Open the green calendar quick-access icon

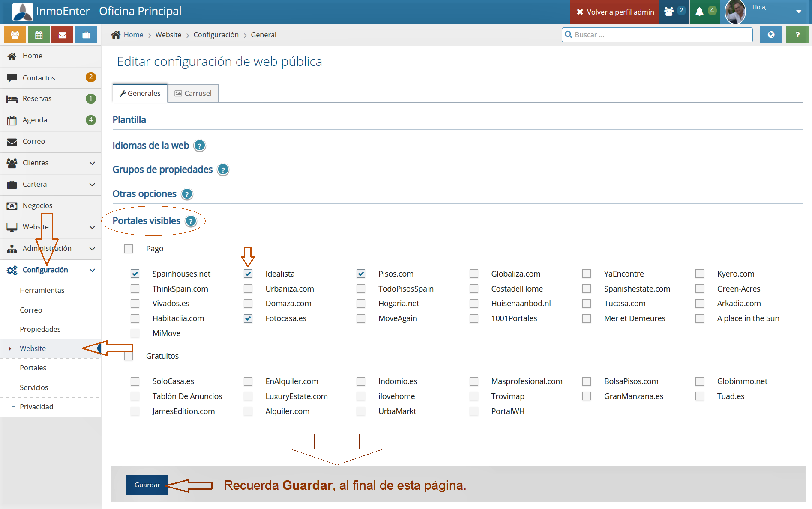(39, 35)
